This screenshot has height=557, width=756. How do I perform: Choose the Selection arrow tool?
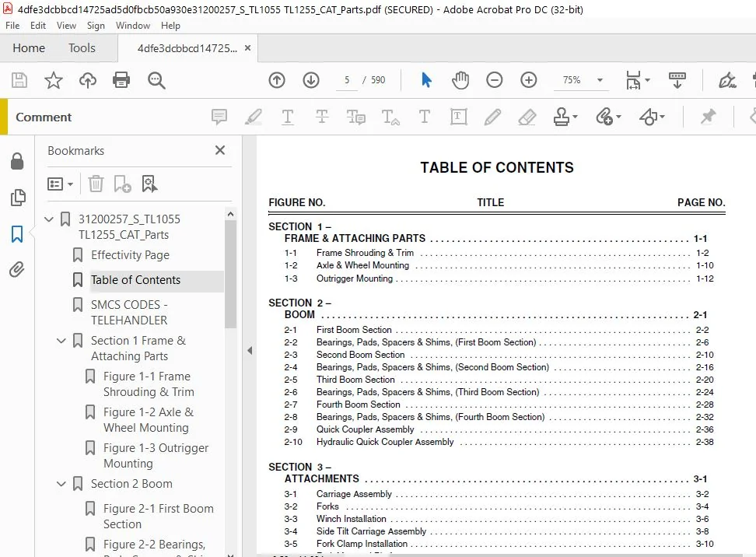pyautogui.click(x=426, y=80)
